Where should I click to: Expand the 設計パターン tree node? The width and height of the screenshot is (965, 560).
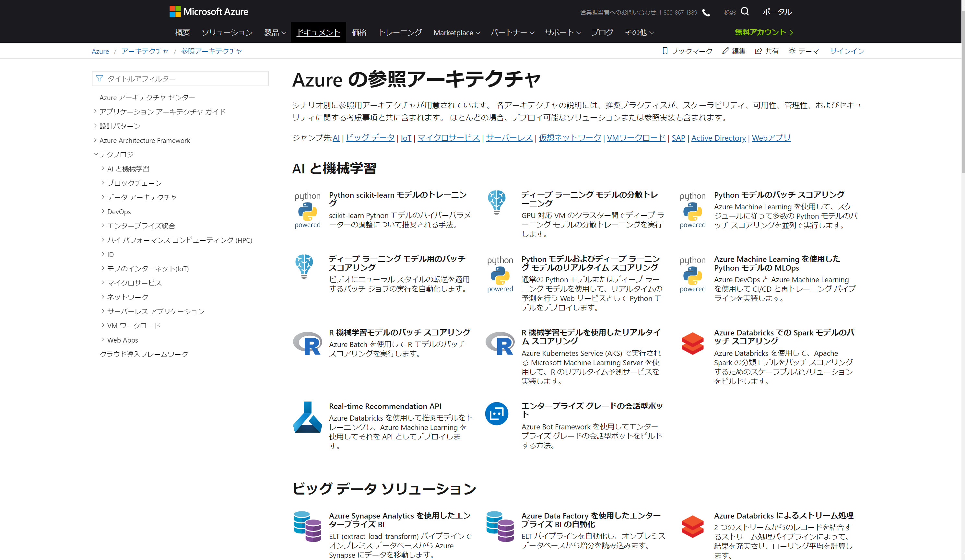tap(95, 125)
